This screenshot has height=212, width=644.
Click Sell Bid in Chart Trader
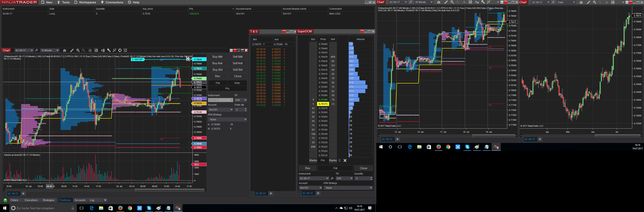(238, 70)
